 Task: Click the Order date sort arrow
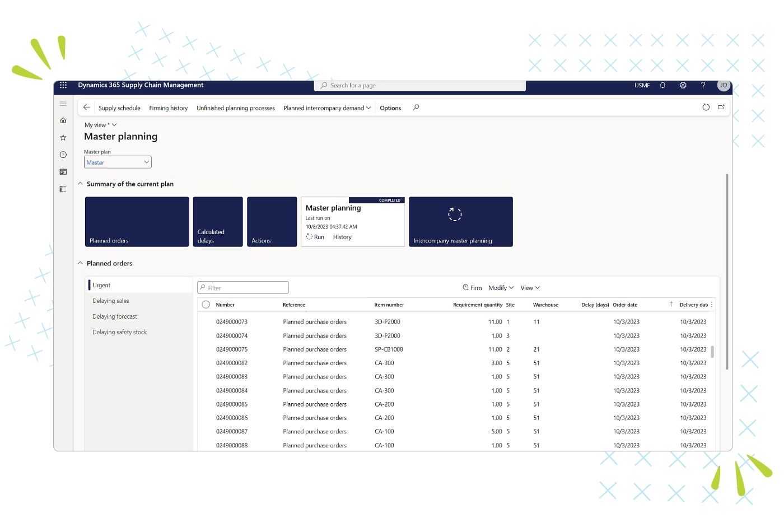tap(671, 305)
